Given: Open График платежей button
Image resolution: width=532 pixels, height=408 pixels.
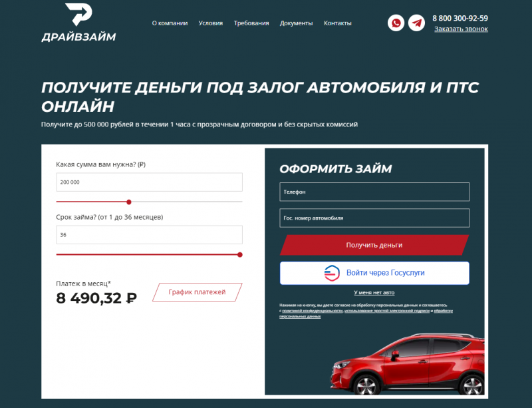Looking at the screenshot, I should pos(197,292).
